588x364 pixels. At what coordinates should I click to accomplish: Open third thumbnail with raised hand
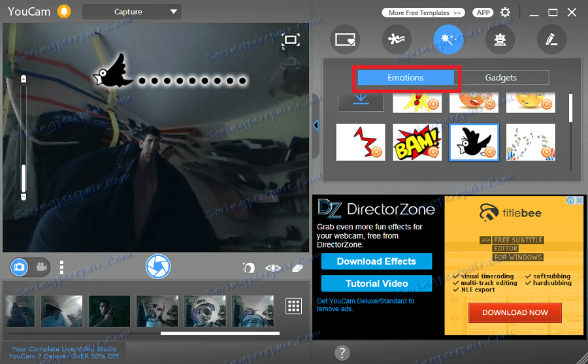(x=110, y=310)
